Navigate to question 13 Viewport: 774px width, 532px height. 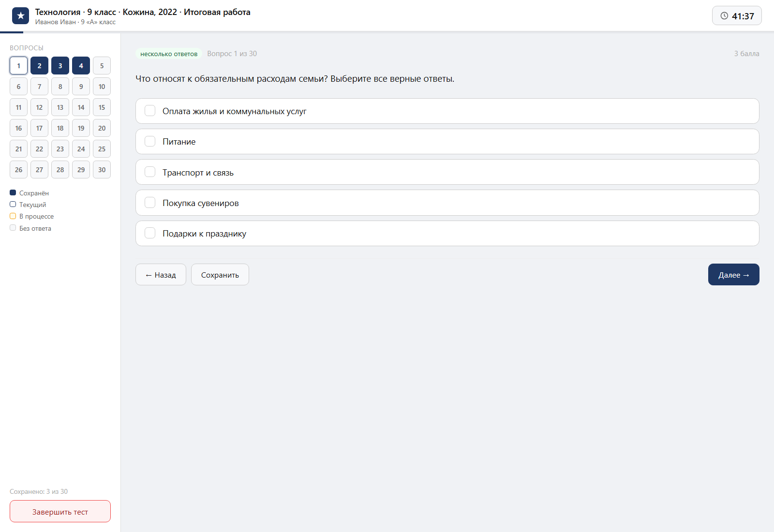point(60,107)
